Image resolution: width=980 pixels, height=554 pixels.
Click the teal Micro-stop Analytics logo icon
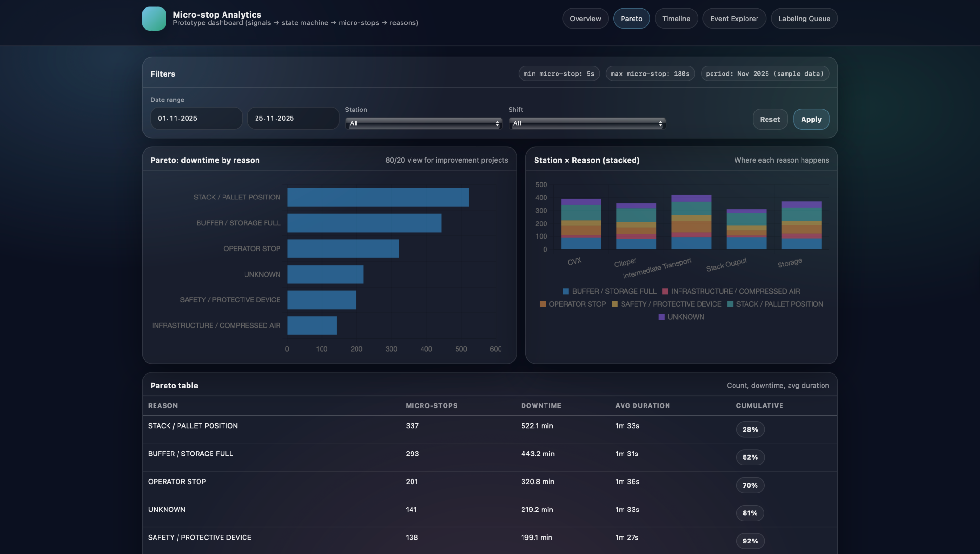pos(154,19)
